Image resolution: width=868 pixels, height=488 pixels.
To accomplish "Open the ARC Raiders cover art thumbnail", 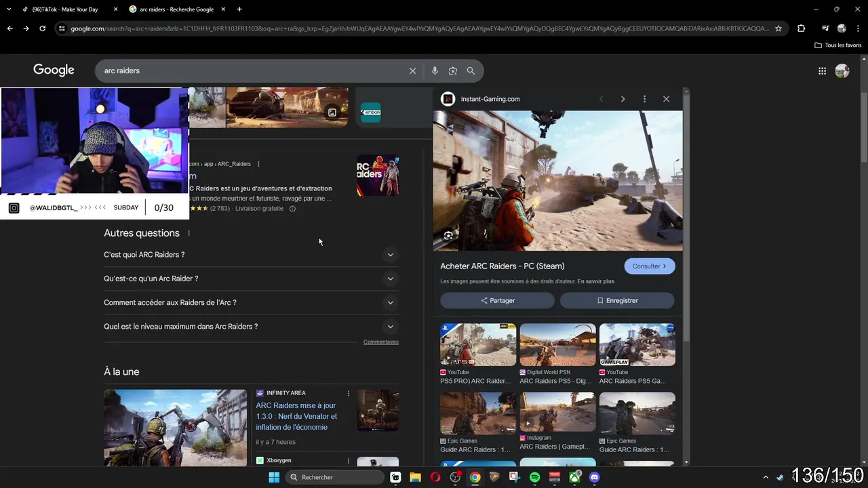I will pyautogui.click(x=378, y=176).
